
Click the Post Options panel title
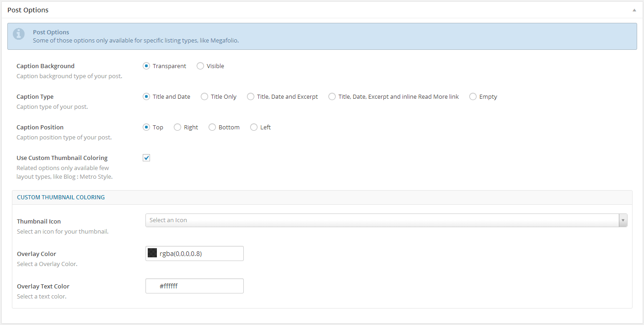(27, 10)
